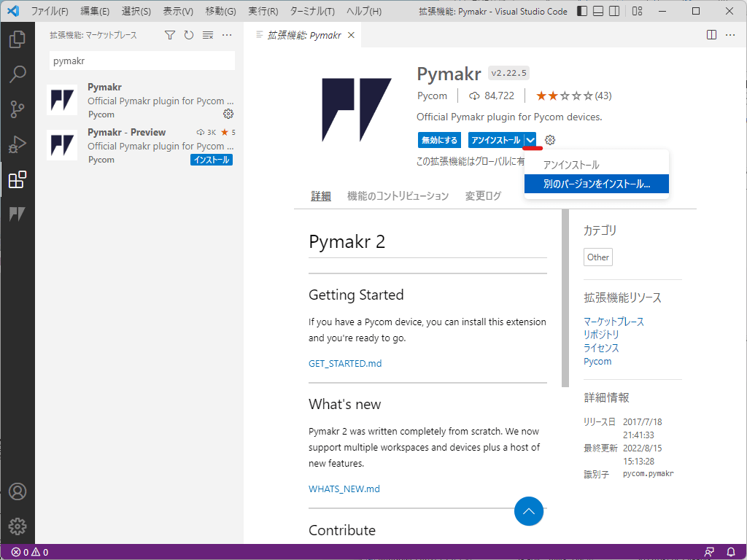Switch to 機能のコントリビューション tab
The image size is (747, 560).
pos(398,195)
